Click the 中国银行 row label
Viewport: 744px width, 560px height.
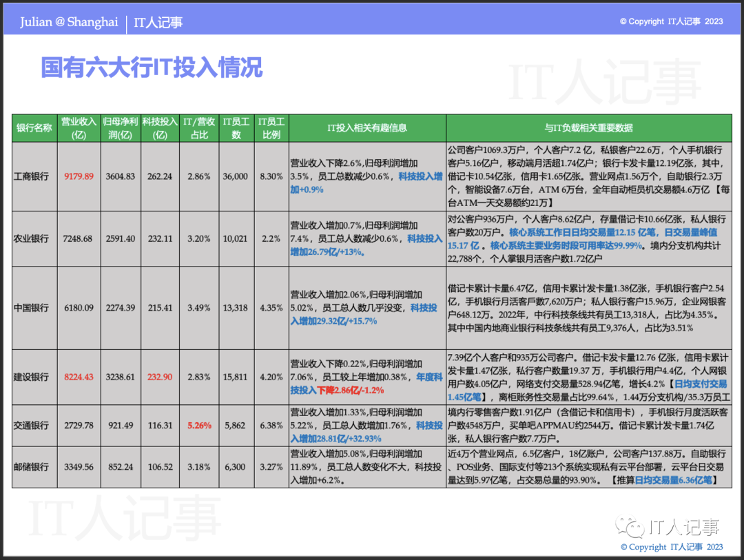31,308
